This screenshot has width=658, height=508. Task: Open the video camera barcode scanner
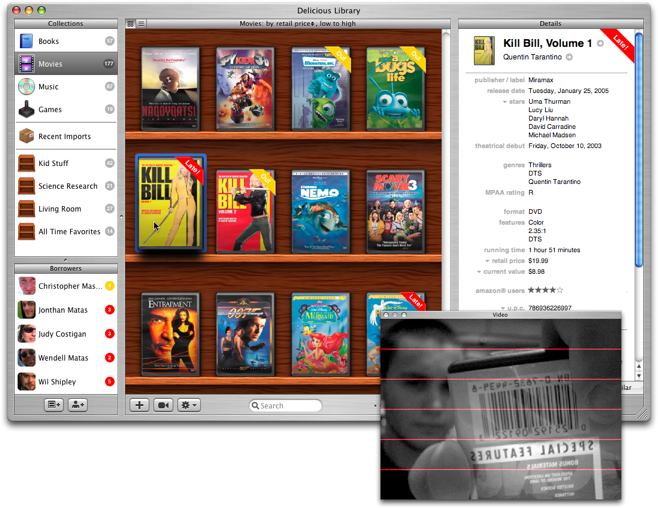coord(163,405)
